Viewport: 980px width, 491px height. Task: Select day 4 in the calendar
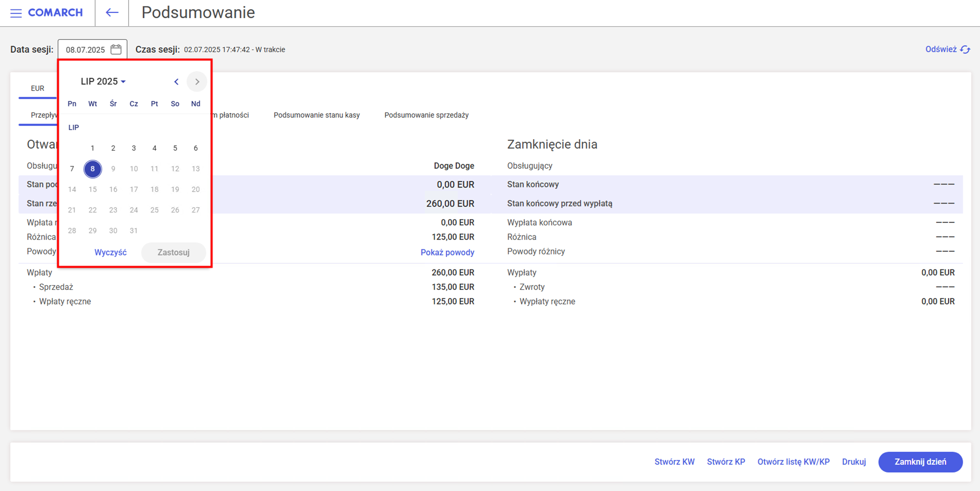coord(154,148)
